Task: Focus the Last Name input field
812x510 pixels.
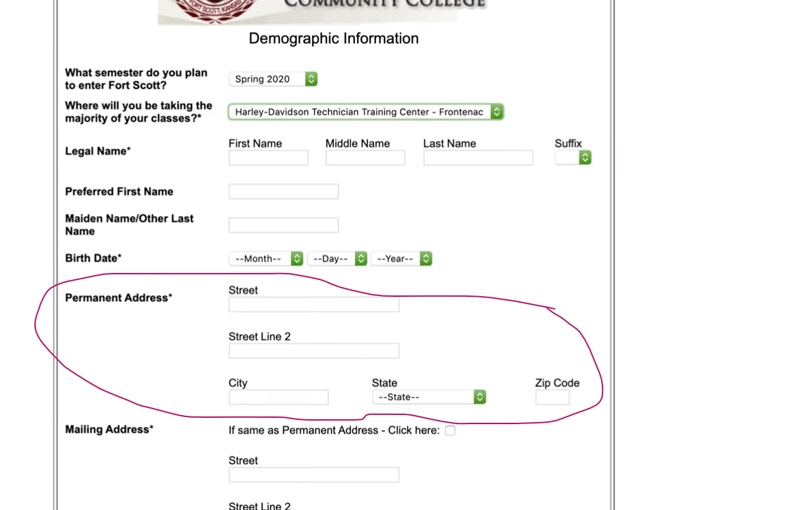Action: 477,158
